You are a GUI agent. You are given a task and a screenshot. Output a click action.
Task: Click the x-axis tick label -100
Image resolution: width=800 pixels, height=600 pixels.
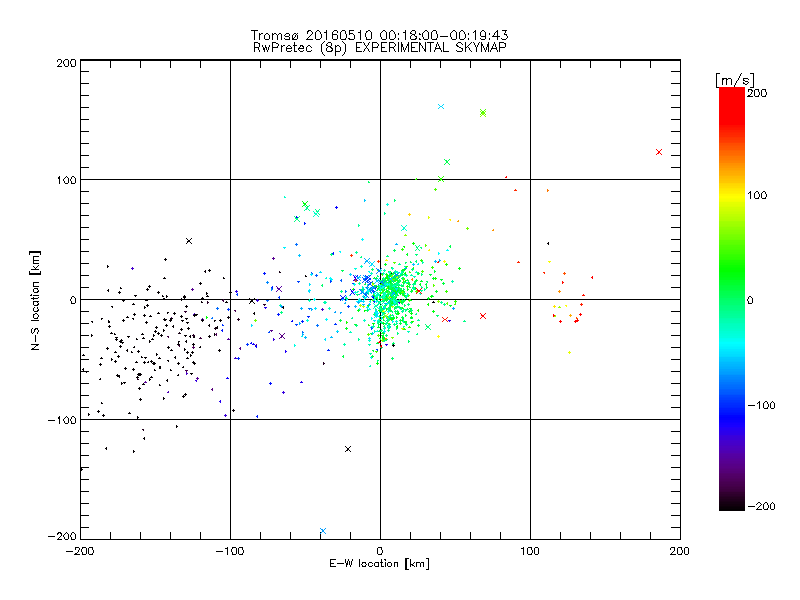click(230, 551)
